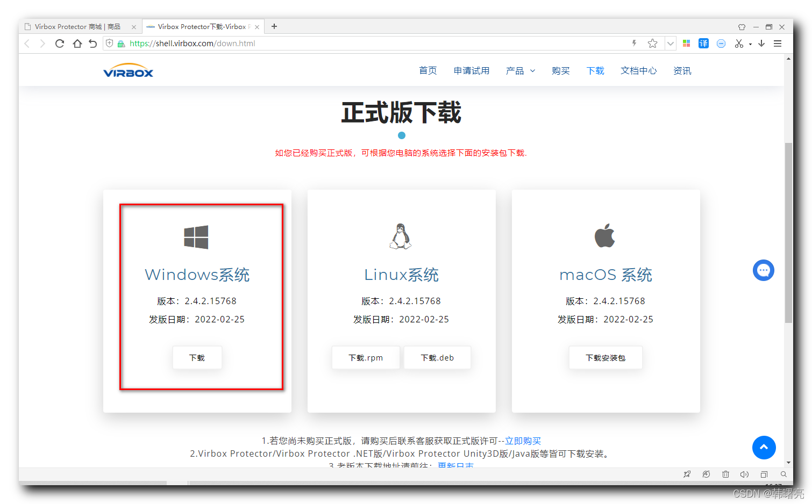
Task: Open the 申请试用 nav item
Action: (x=472, y=71)
